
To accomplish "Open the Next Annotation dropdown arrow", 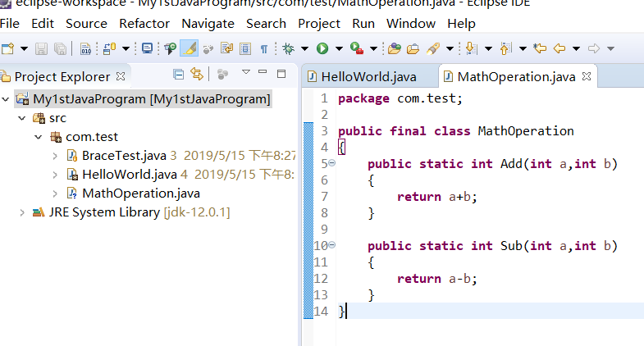I will coord(488,48).
